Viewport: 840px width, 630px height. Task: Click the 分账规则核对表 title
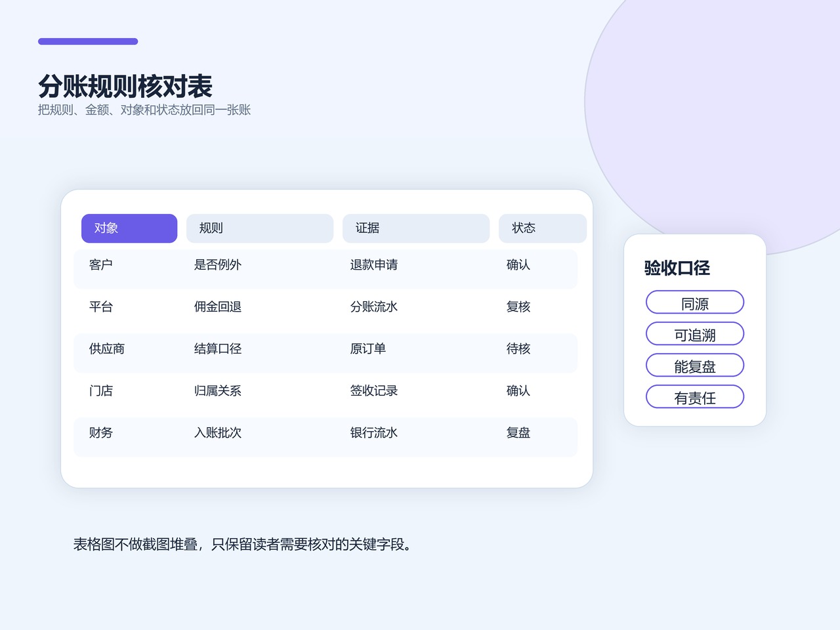[125, 86]
